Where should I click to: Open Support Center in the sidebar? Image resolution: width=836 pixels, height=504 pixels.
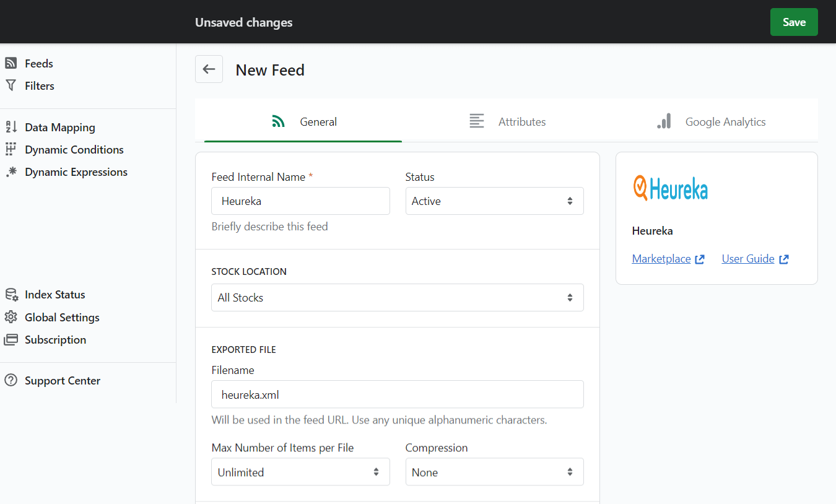[x=63, y=380]
